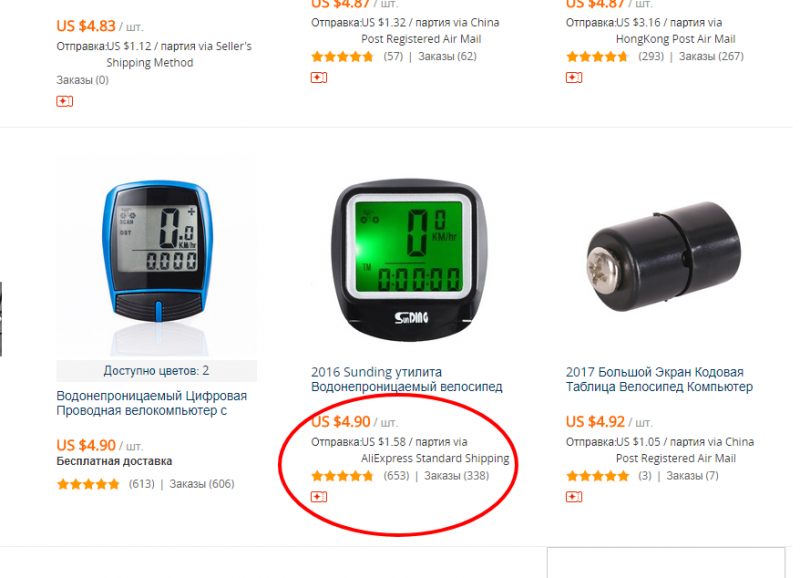The image size is (800, 578).
Task: Click coupon icon under US $4.92 listing
Action: [573, 496]
